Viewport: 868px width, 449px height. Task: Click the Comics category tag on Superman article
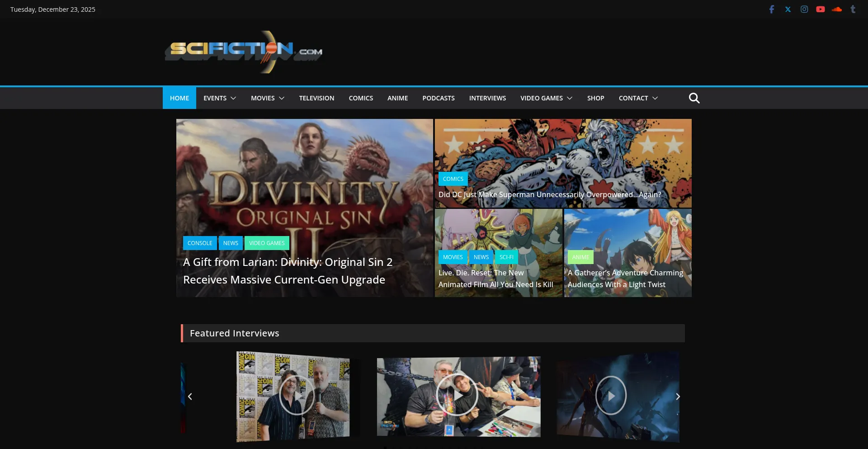coord(453,179)
